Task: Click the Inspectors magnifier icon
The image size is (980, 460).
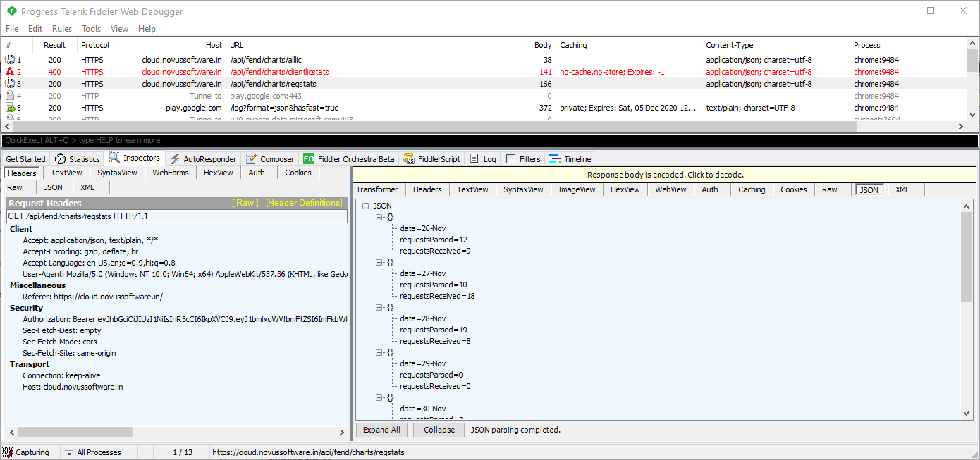Action: [114, 158]
